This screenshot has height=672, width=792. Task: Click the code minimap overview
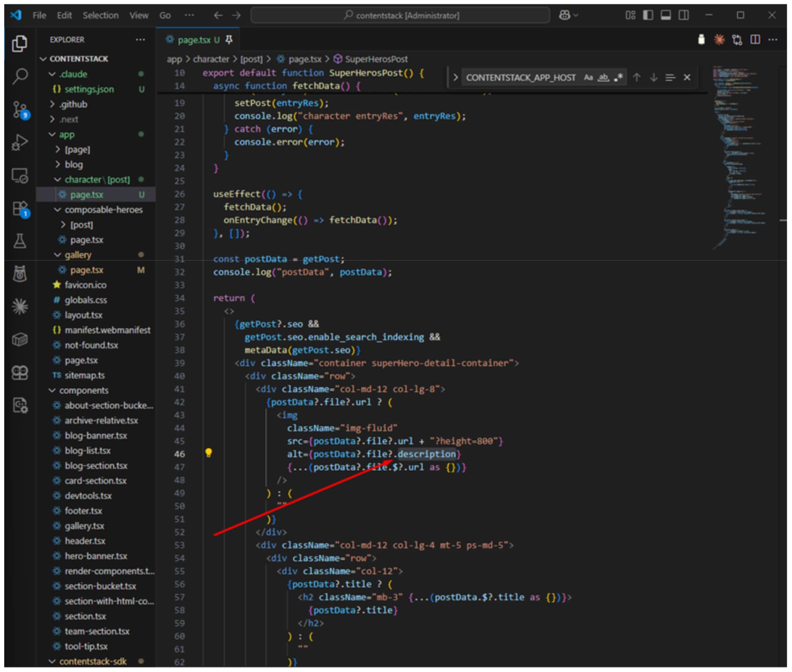pos(740,157)
